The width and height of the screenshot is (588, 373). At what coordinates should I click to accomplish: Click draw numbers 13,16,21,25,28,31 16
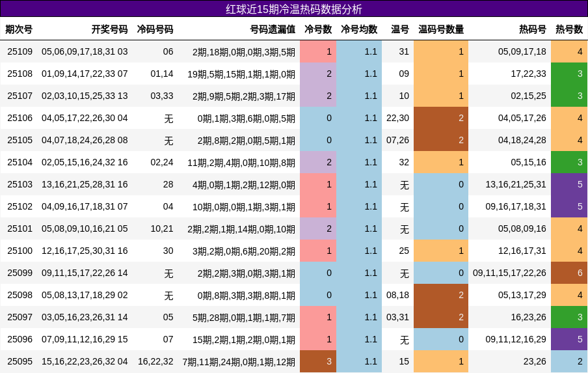(x=85, y=184)
